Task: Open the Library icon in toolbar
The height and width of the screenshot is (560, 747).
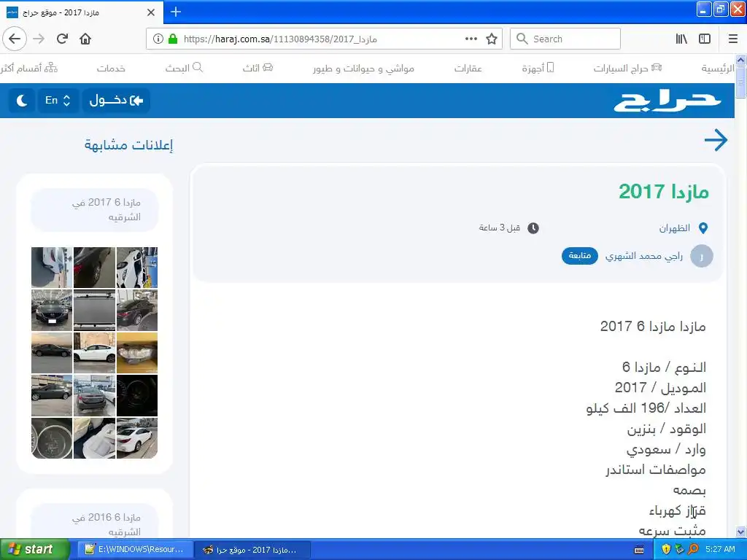Action: 681,39
